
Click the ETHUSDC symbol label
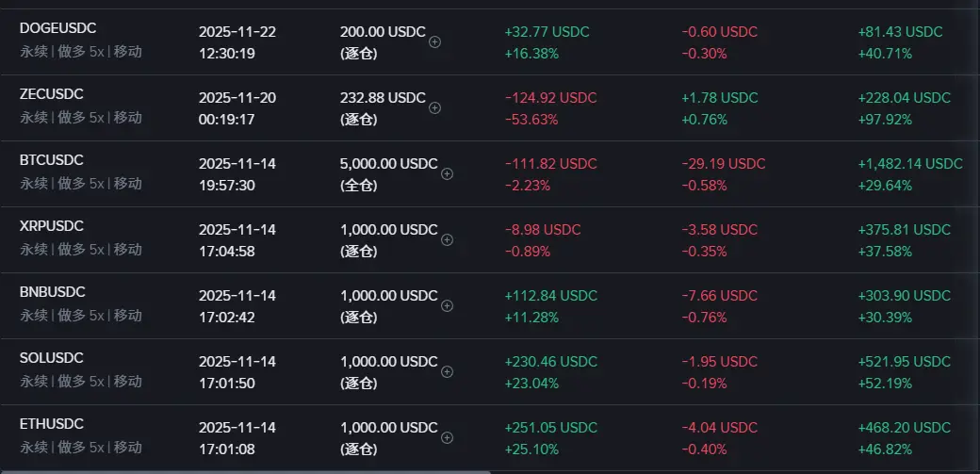click(x=52, y=424)
